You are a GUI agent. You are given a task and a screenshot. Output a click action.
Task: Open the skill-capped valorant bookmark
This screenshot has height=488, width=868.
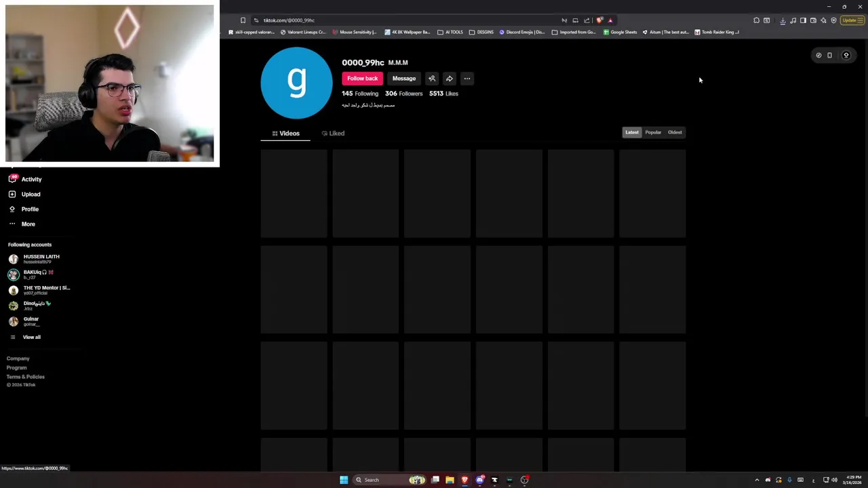(251, 32)
